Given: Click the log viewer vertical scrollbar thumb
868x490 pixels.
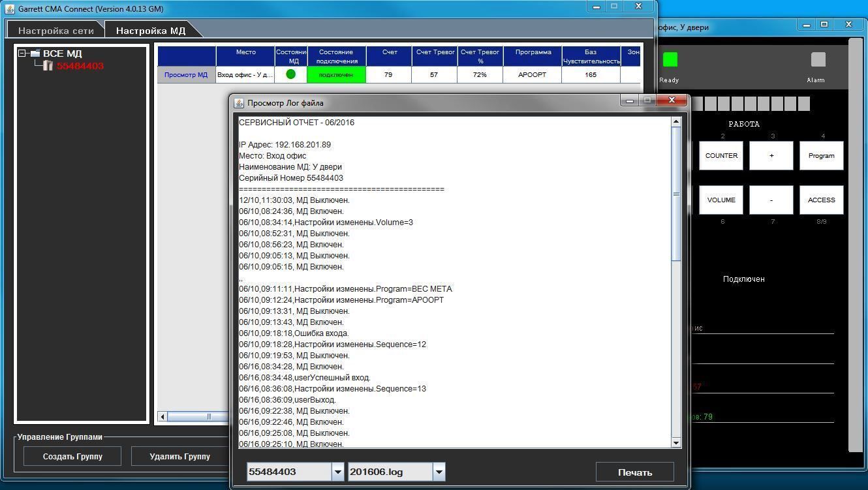Looking at the screenshot, I should [676, 194].
